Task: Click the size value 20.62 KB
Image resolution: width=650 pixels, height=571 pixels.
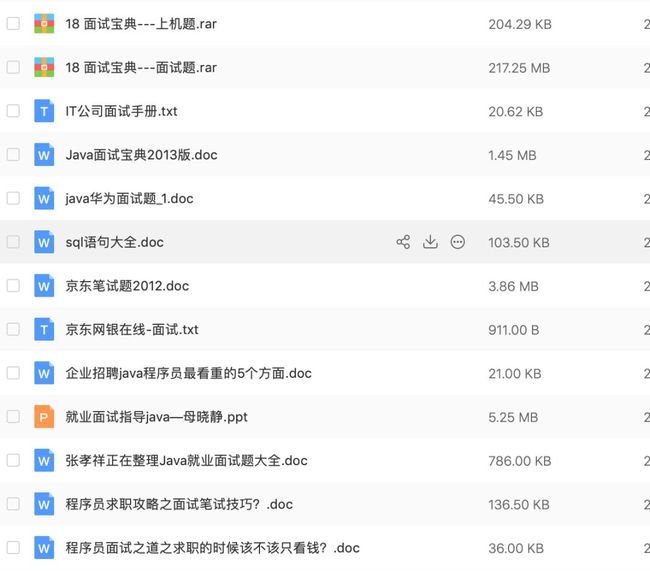Action: tap(516, 112)
